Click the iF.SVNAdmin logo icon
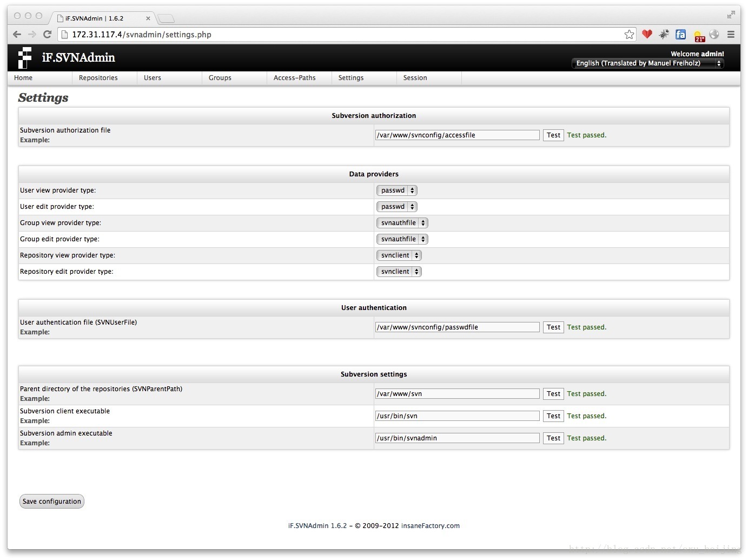The height and width of the screenshot is (560, 748). coord(24,58)
